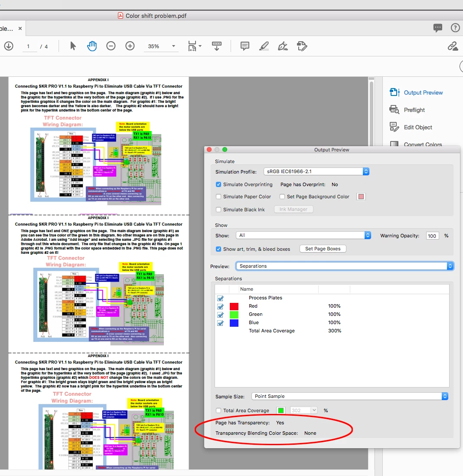Click the Warning Opacity input field

(432, 236)
